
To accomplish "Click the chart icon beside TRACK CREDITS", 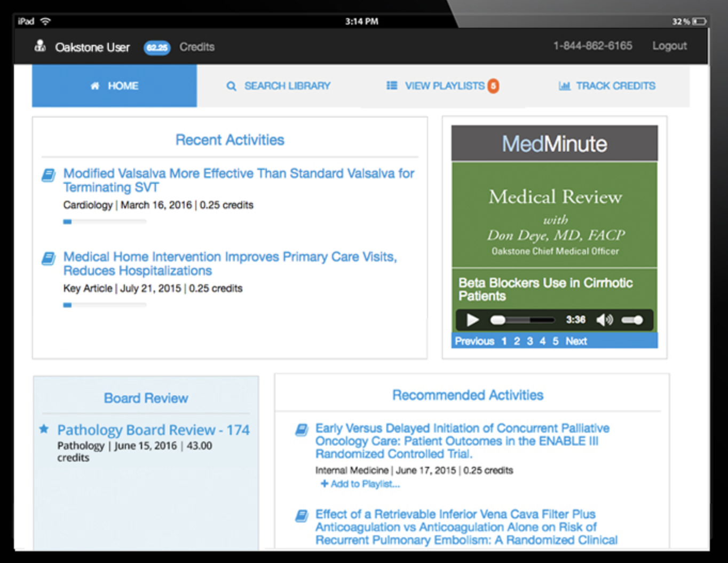I will 565,86.
